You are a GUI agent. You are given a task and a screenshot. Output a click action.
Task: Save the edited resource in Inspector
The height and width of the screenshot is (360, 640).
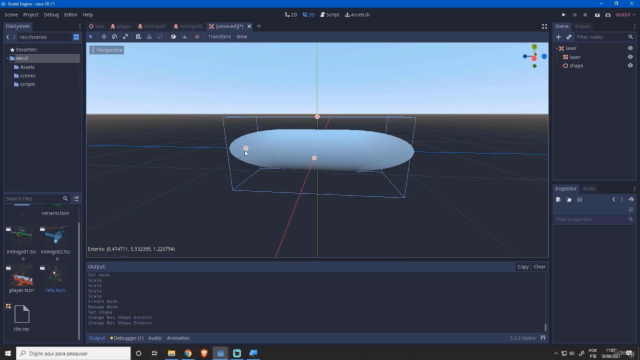click(x=580, y=200)
